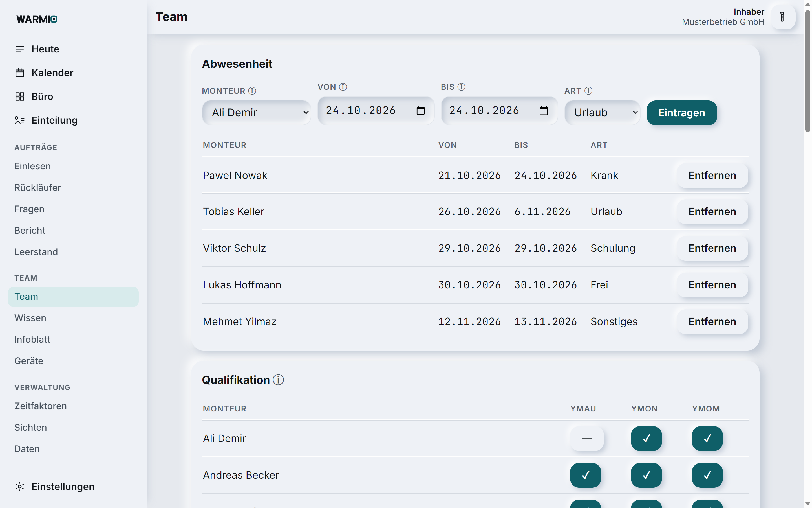Open the user profile icon button
This screenshot has height=508, width=812.
(782, 17)
